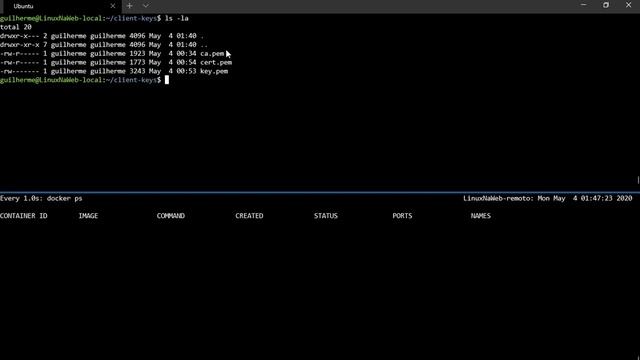
Task: Click the 00:34 time on the ca.pem row
Action: tap(186, 53)
